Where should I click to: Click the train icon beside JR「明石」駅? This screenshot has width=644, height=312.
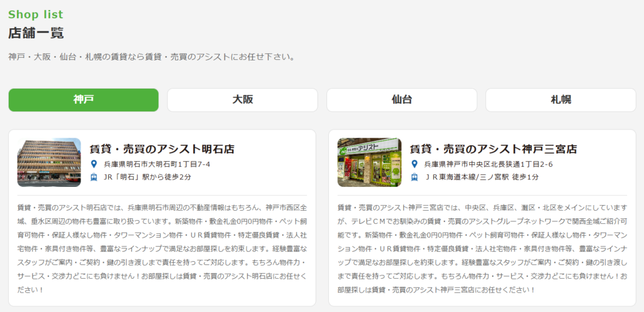(94, 177)
